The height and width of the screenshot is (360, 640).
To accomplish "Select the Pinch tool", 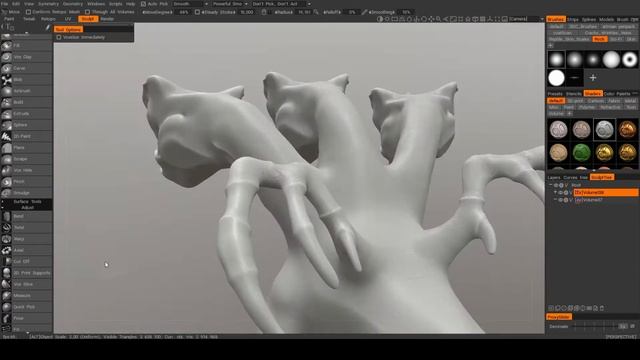I will (27, 181).
